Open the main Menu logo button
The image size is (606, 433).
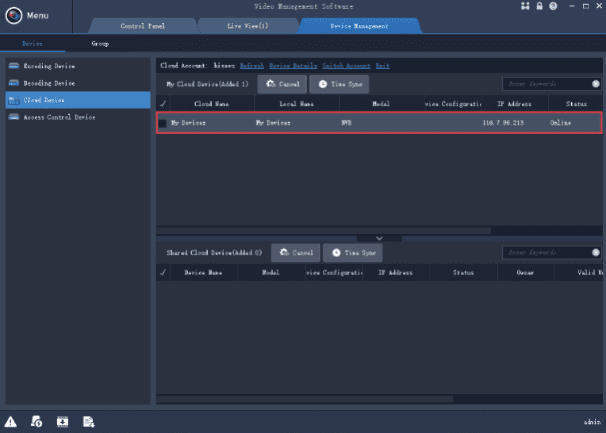coord(16,15)
